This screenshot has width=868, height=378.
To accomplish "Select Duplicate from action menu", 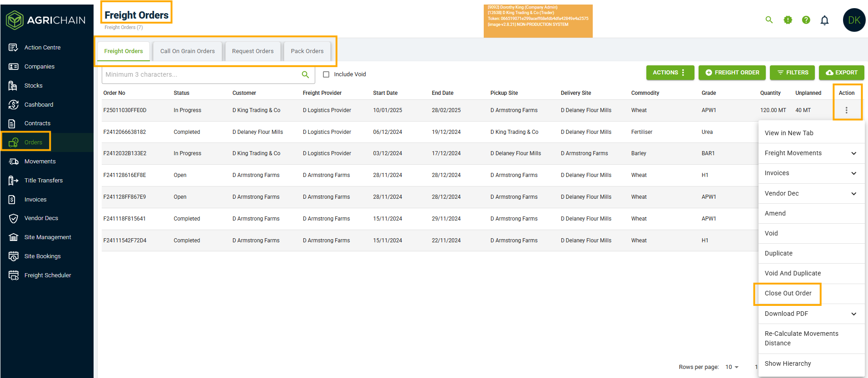I will (811, 253).
